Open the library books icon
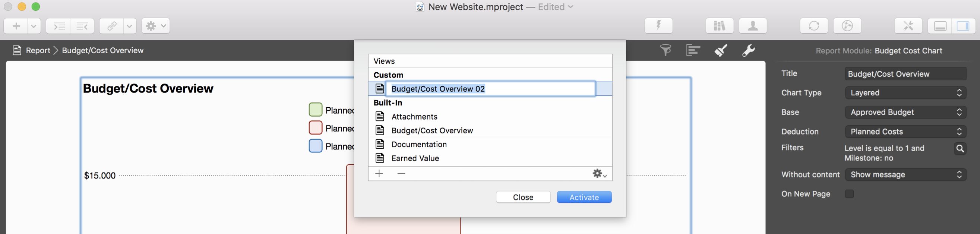The height and width of the screenshot is (234, 980). tap(719, 26)
